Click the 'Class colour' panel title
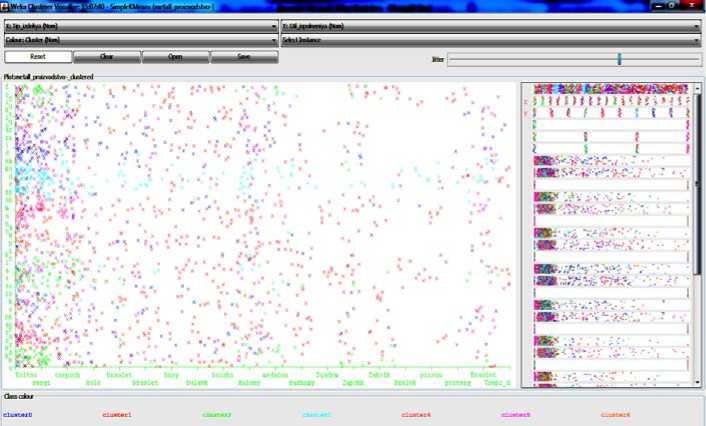706x426 pixels. [18, 396]
